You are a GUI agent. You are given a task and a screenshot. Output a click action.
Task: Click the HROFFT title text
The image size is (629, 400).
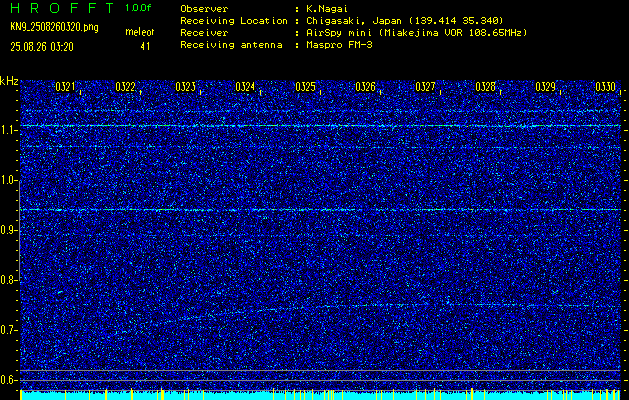[63, 8]
